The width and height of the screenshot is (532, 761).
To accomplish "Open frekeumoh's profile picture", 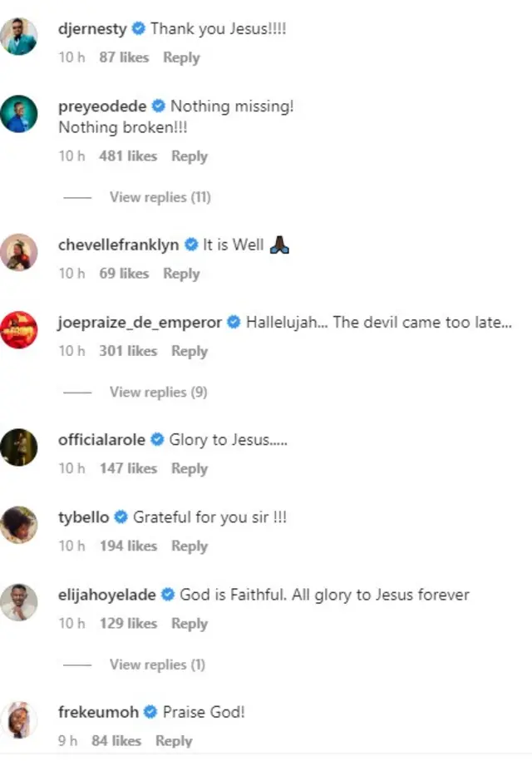I will coord(19,720).
